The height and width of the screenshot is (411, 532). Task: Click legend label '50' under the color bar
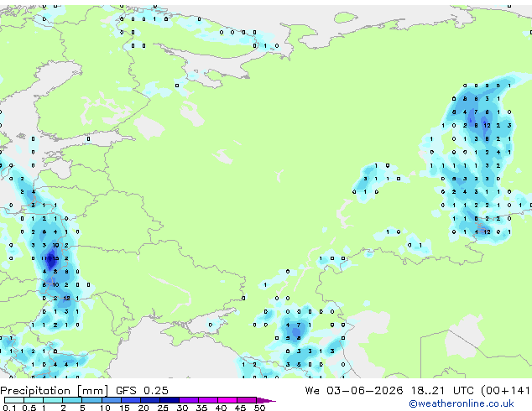[259, 408]
